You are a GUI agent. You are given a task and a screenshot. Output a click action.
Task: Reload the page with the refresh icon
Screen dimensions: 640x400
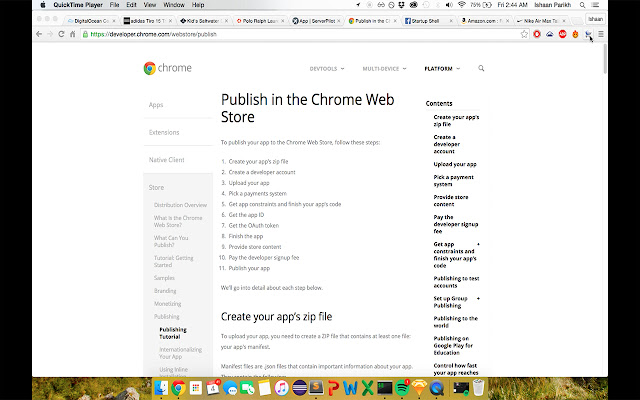[61, 34]
